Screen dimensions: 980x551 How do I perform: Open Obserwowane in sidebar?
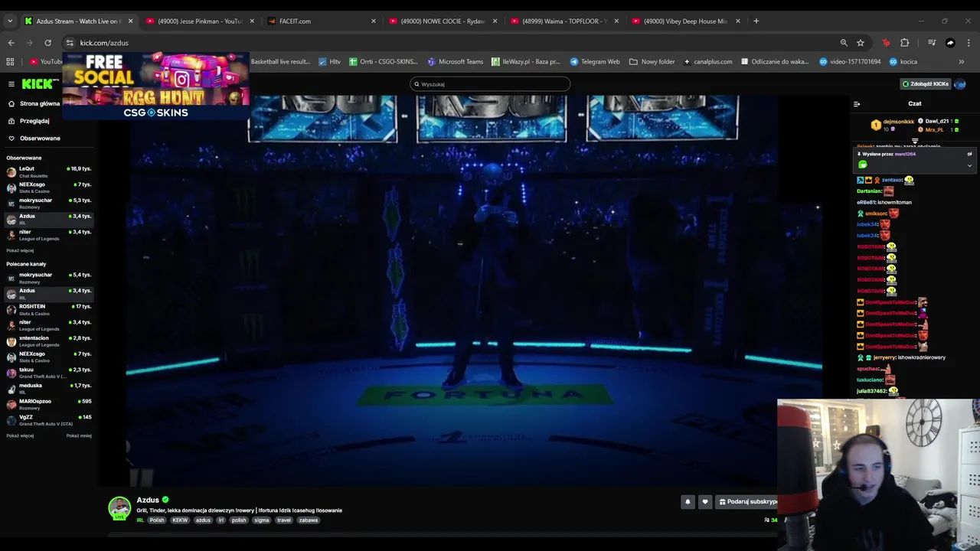pos(34,139)
